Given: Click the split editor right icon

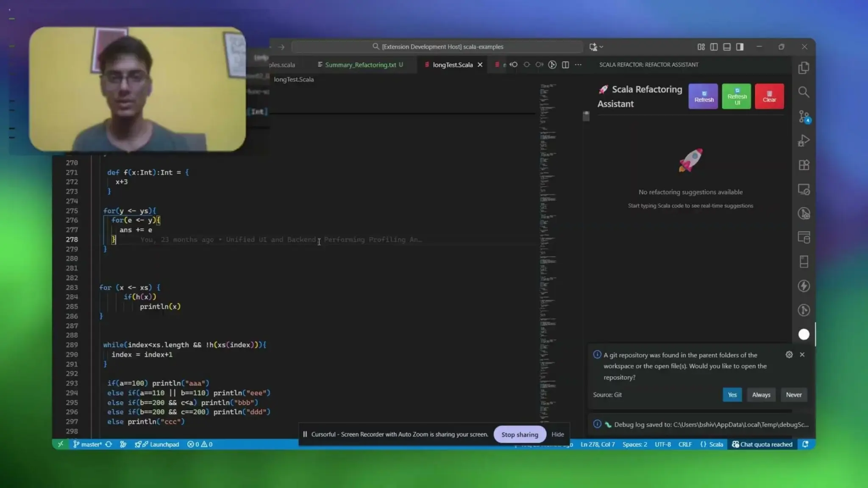Looking at the screenshot, I should pyautogui.click(x=565, y=65).
